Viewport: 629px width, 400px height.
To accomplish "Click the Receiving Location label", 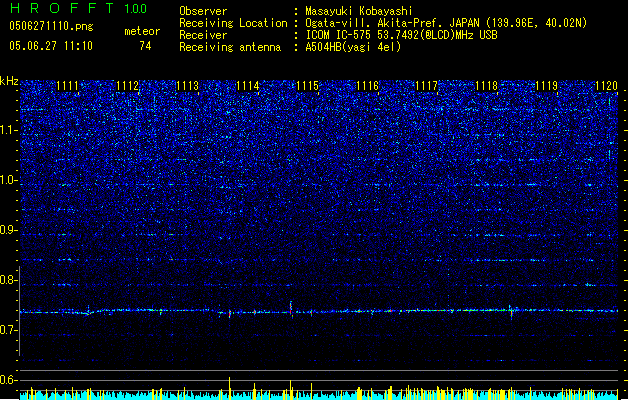I will coord(233,23).
